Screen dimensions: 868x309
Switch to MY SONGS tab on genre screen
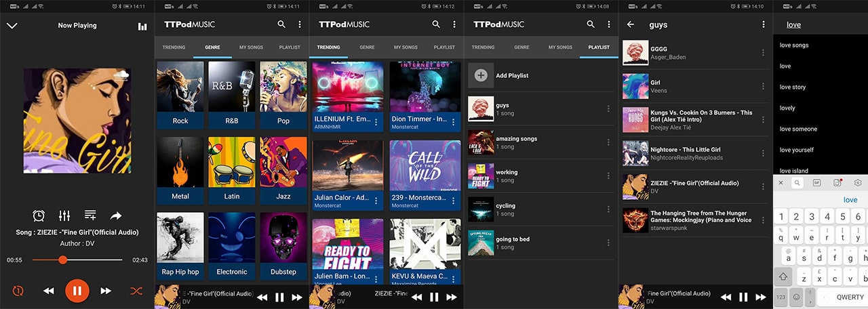(251, 47)
